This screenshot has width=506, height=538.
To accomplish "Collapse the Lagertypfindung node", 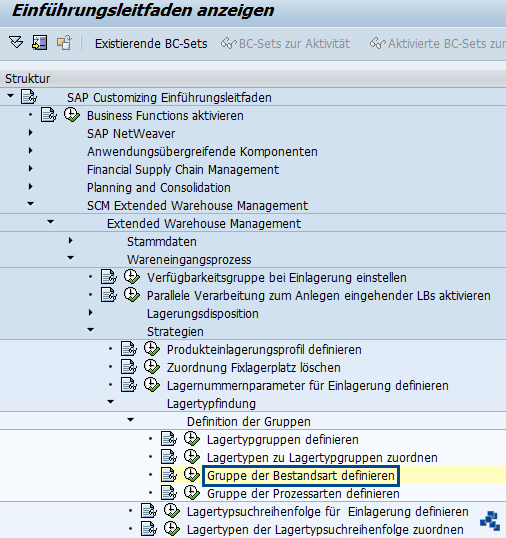I will 110,402.
